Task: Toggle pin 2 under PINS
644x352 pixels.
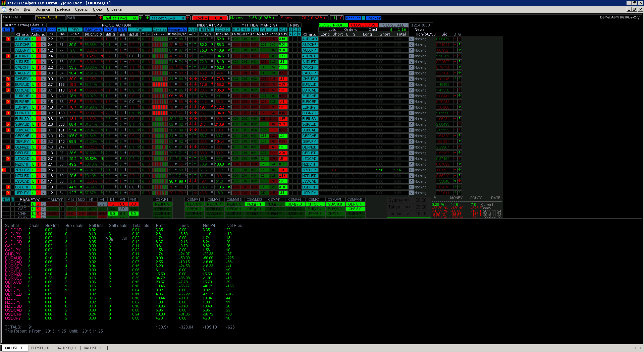Action: click(x=295, y=30)
